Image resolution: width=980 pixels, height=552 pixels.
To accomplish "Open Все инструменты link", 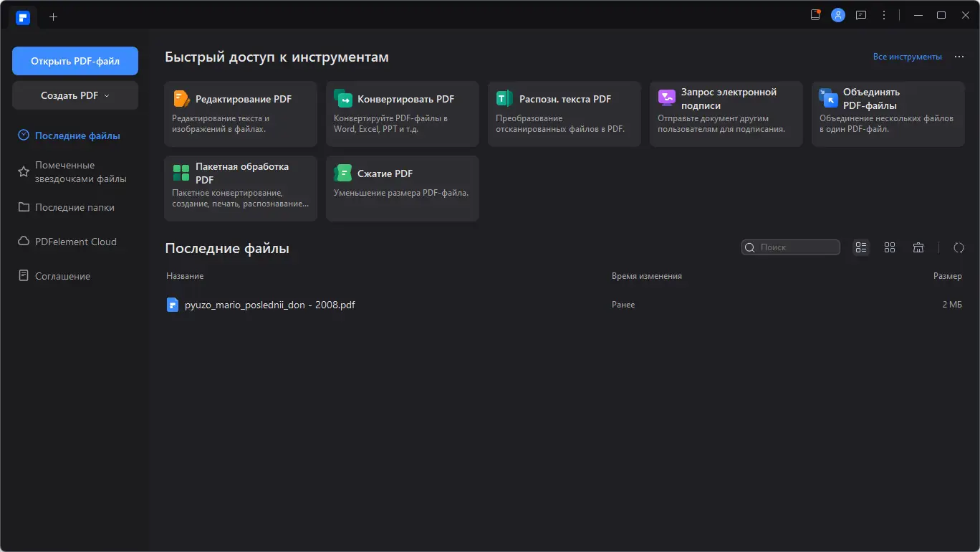I will (908, 56).
